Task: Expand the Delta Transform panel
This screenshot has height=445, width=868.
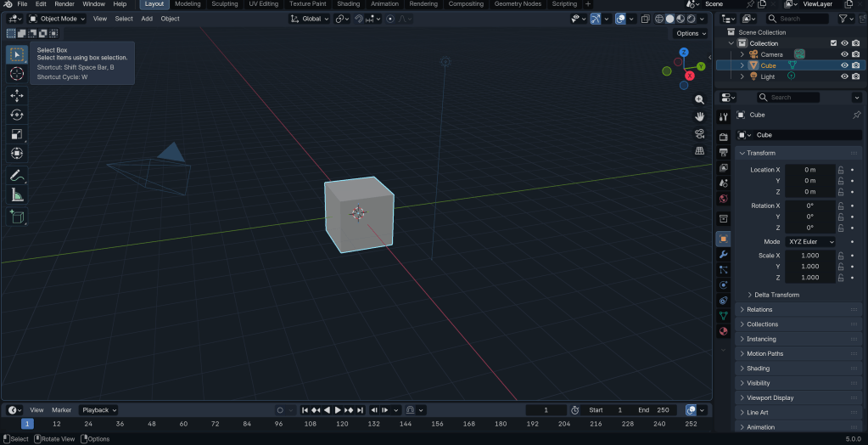Action: pyautogui.click(x=776, y=295)
